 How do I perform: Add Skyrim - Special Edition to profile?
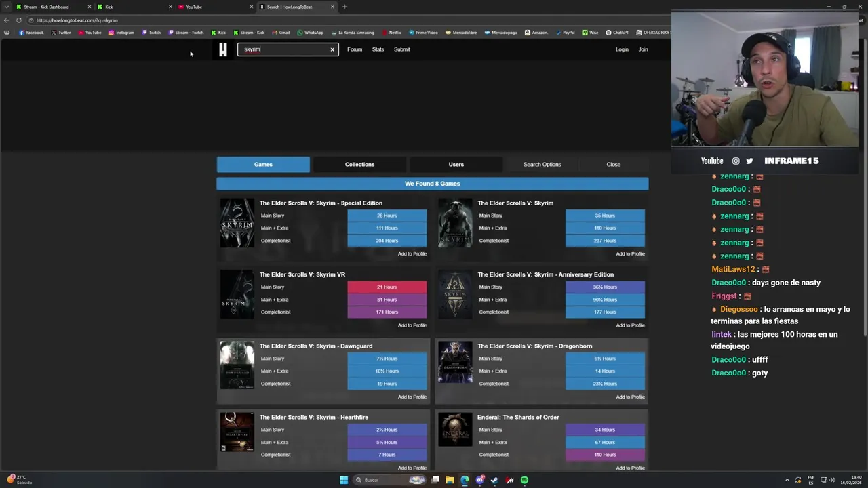(x=412, y=253)
